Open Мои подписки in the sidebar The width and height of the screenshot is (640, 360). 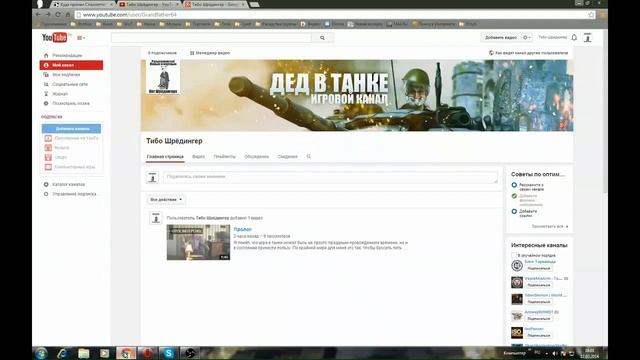[x=66, y=75]
